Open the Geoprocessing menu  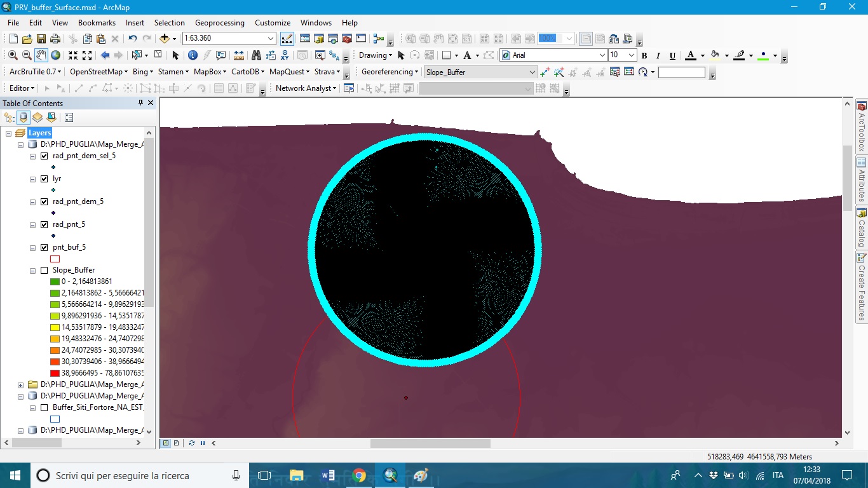[x=219, y=22]
